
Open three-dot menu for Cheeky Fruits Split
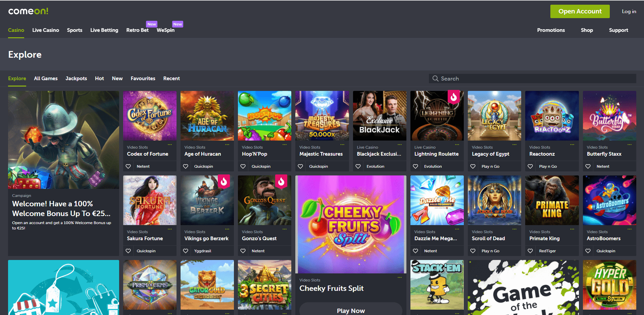point(400,277)
